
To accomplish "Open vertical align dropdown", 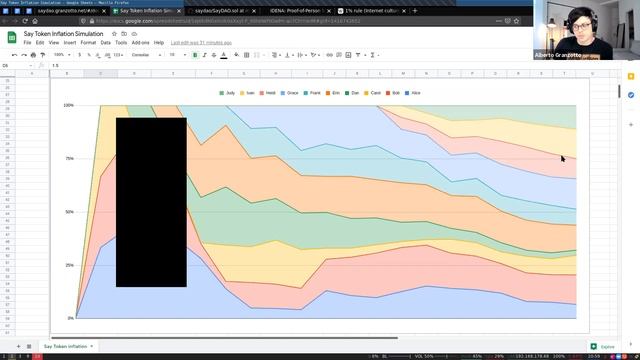I will [x=289, y=55].
